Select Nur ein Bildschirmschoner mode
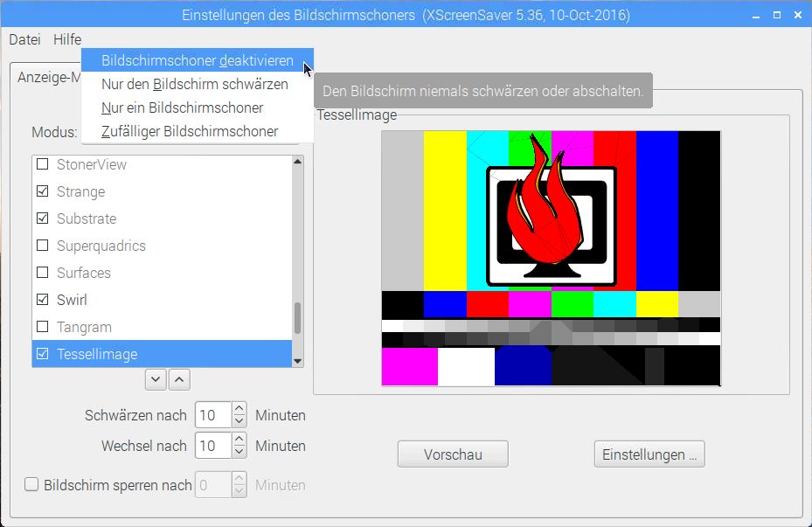Viewport: 812px width, 527px height. point(198,107)
